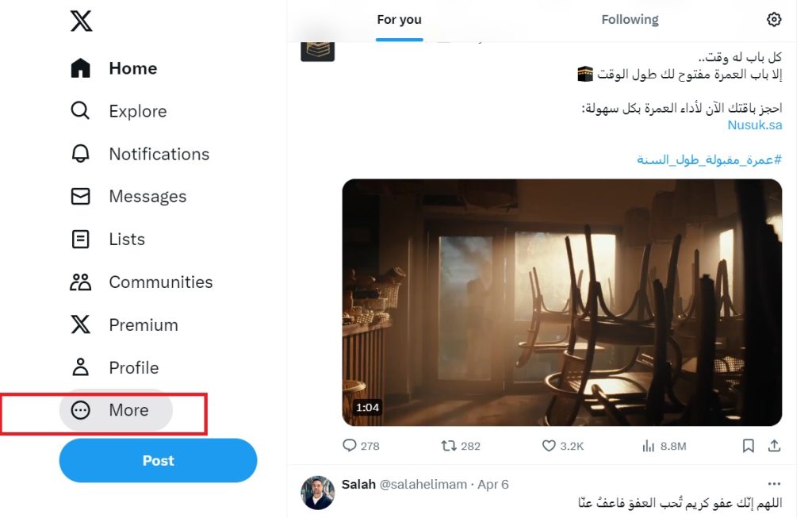The height and width of the screenshot is (518, 812).
Task: Bookmark the Umrah video post
Action: click(748, 446)
